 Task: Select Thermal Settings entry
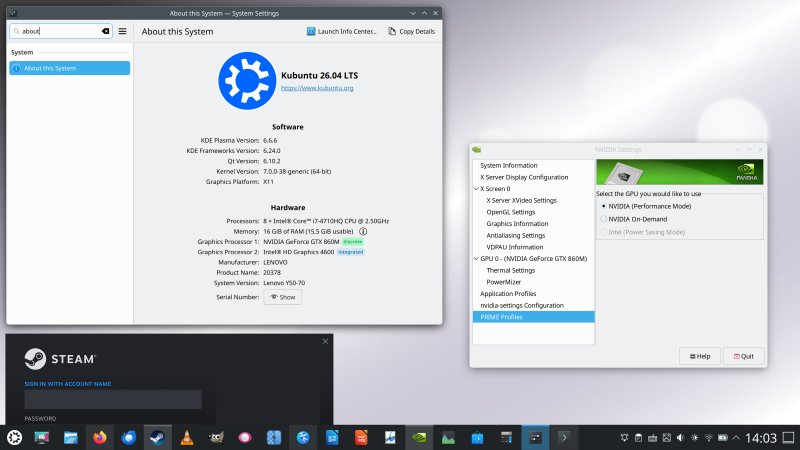tap(511, 270)
